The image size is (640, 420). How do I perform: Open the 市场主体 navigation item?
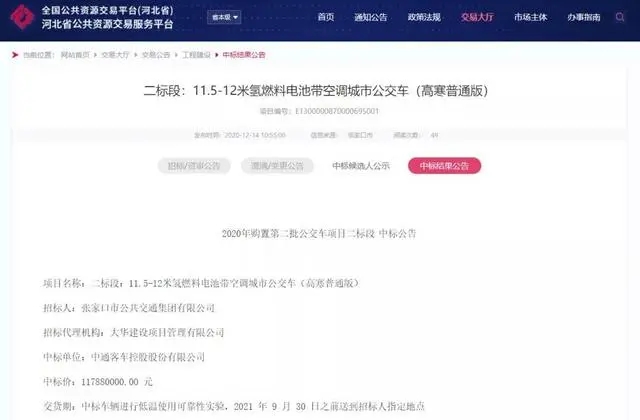[x=531, y=17]
